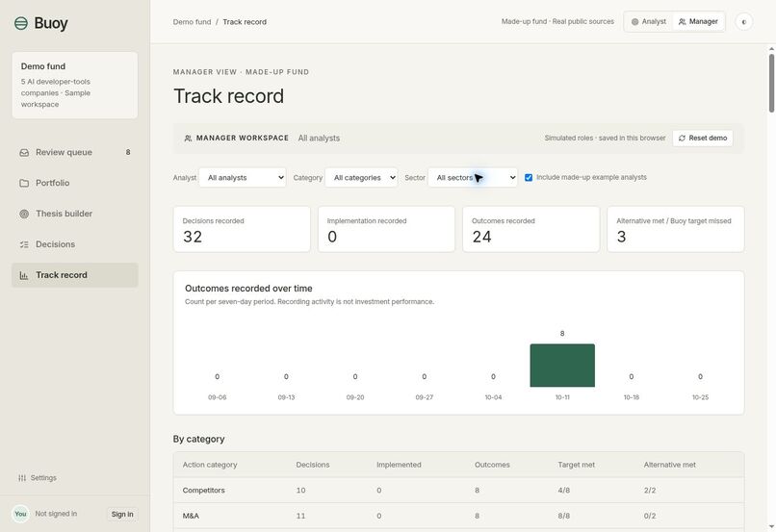Screen dimensions: 776x532
Task: Switch to the Manager role
Action: click(698, 22)
